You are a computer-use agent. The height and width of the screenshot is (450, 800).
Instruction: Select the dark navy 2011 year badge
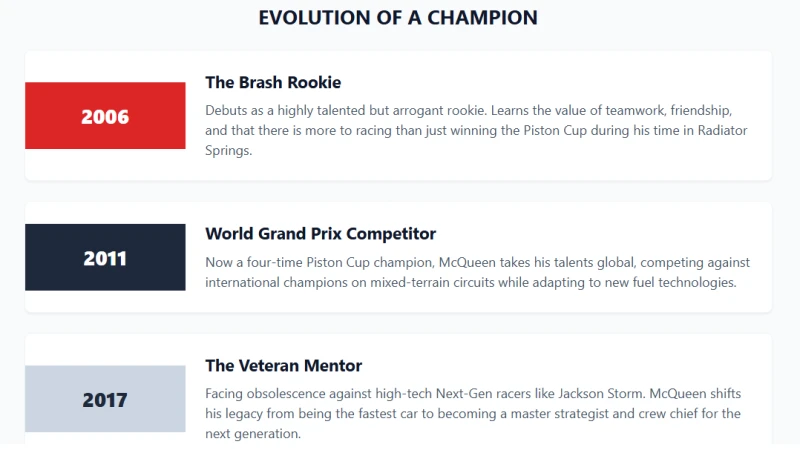[x=105, y=257]
